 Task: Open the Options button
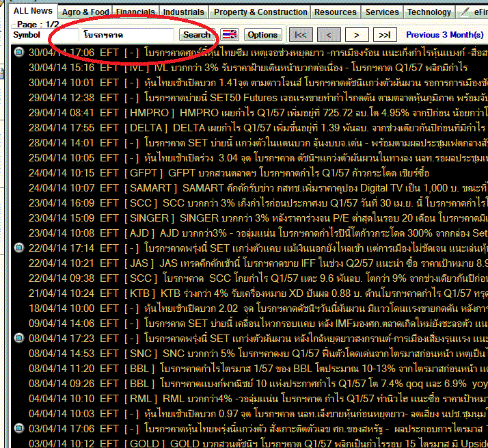click(x=262, y=35)
